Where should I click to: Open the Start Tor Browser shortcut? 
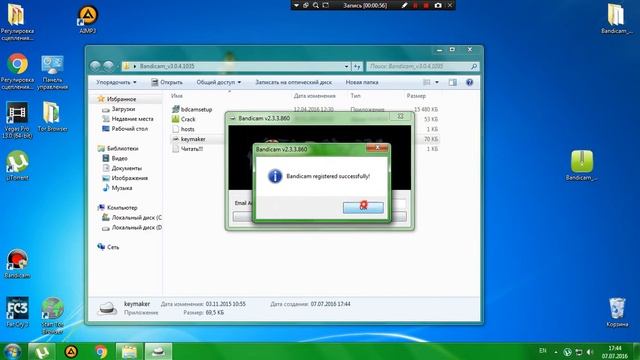click(52, 316)
